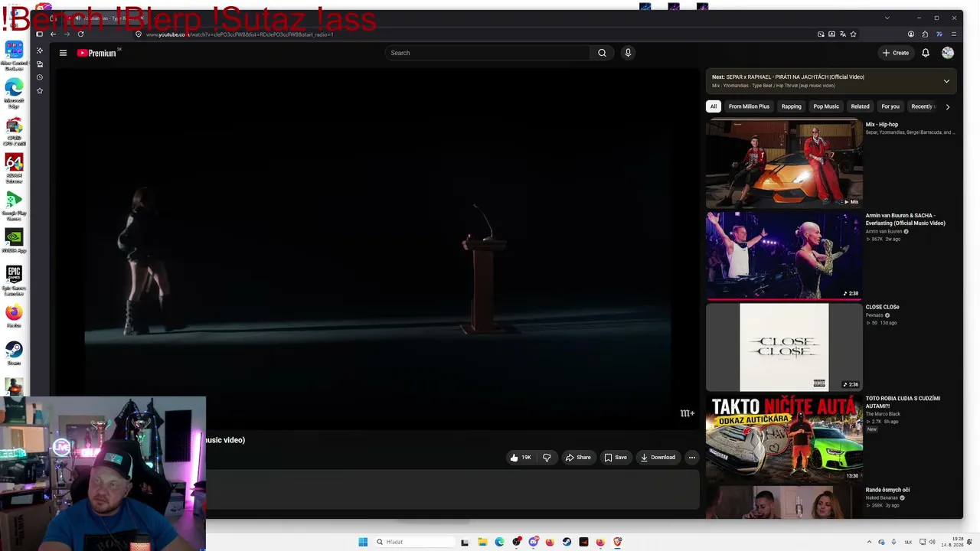Click the Download button
Image resolution: width=980 pixels, height=551 pixels.
658,458
